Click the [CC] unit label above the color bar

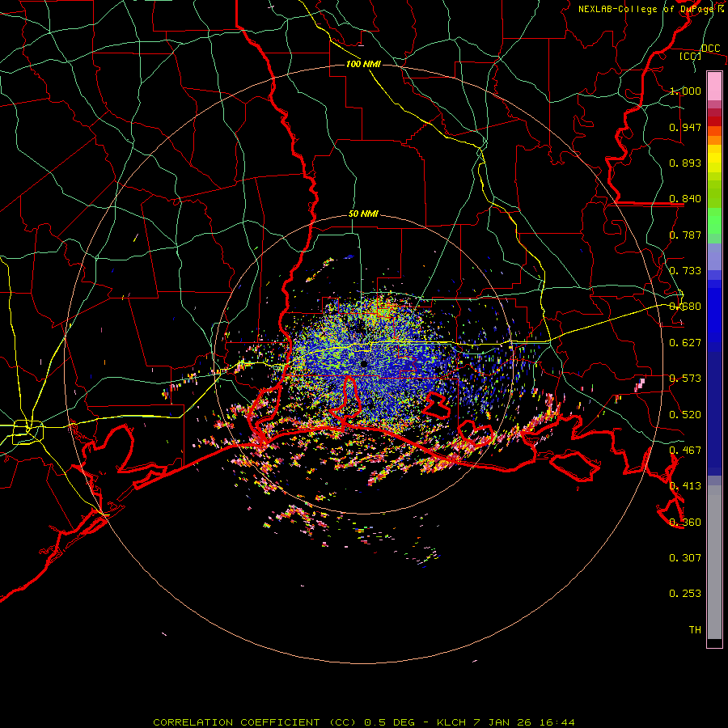(690, 56)
